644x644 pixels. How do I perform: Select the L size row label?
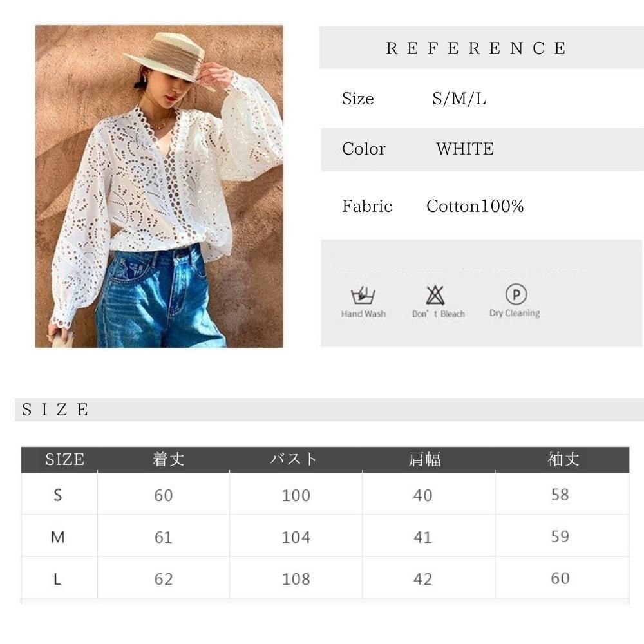pos(57,579)
